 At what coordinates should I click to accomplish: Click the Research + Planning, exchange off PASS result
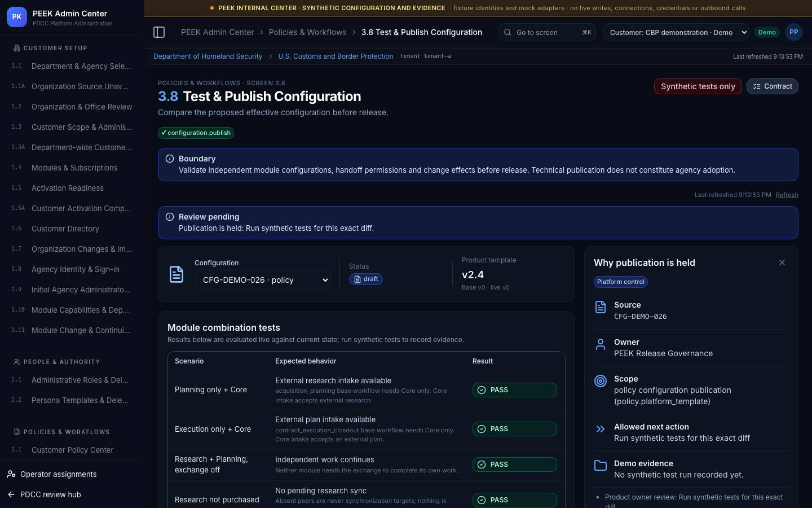tap(515, 465)
